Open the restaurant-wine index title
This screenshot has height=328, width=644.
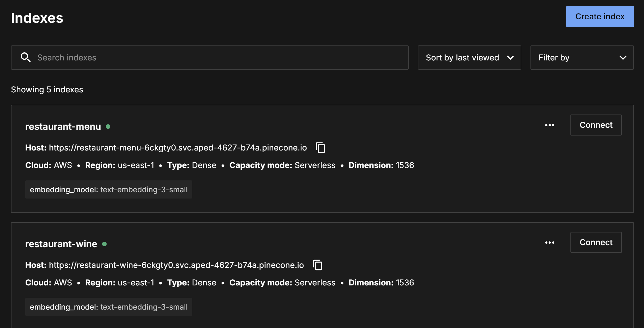(x=61, y=244)
